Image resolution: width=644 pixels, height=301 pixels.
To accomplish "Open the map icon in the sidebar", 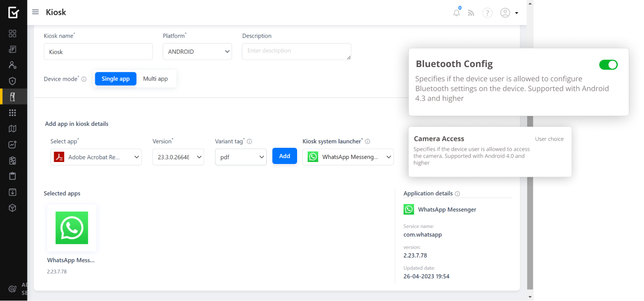I will point(13,129).
